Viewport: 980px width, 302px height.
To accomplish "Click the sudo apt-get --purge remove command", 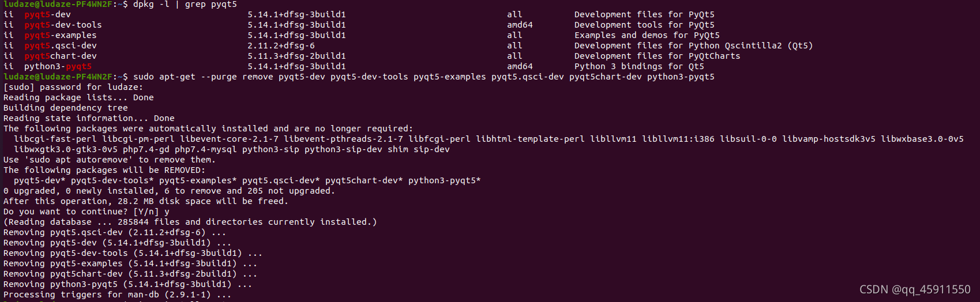I will coord(424,77).
